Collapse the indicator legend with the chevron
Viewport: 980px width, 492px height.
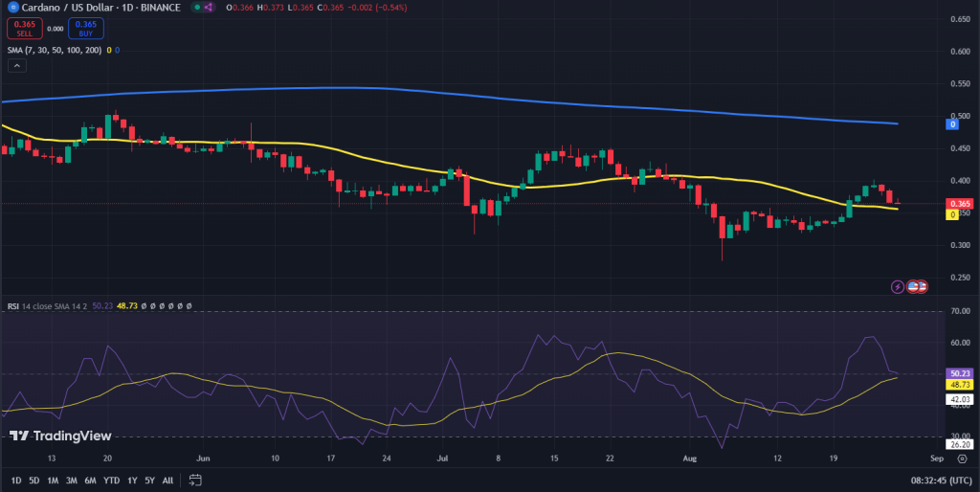coord(17,66)
